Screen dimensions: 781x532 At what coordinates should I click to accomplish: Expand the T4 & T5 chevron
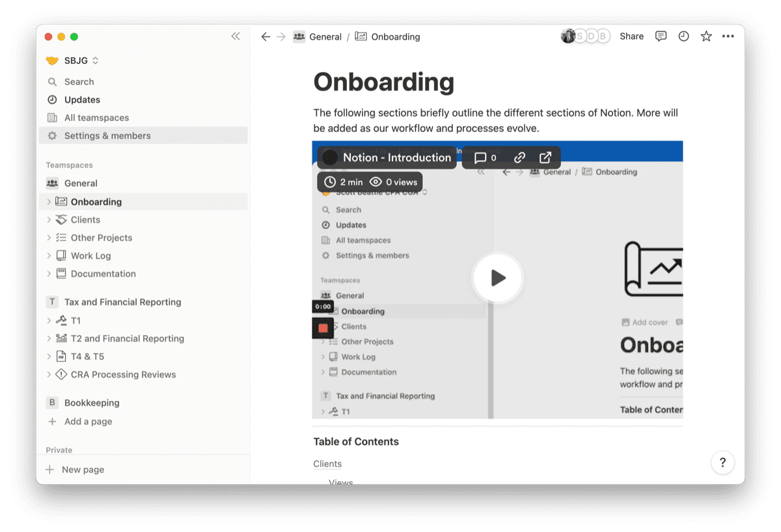coord(49,356)
